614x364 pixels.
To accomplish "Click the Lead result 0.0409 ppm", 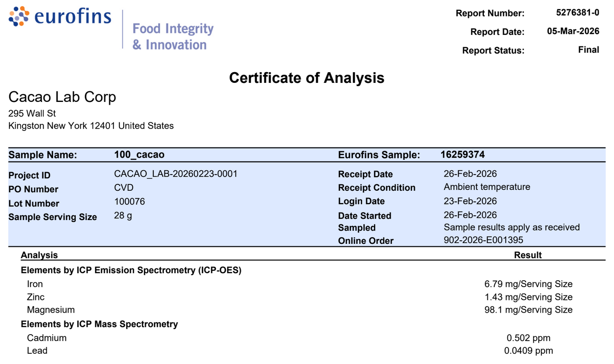I will point(528,350).
